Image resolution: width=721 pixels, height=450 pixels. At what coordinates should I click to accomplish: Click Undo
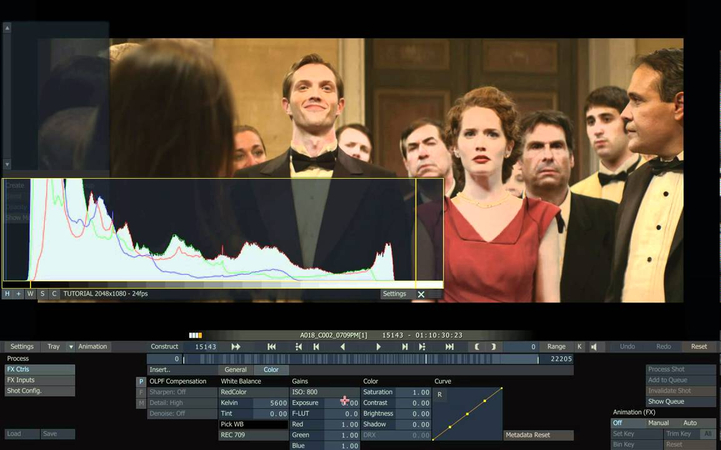[x=627, y=347]
